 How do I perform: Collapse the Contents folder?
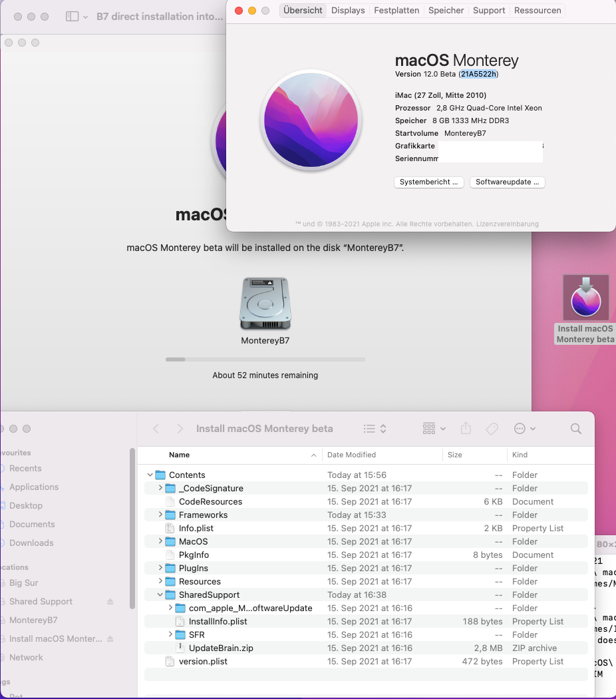pyautogui.click(x=150, y=475)
